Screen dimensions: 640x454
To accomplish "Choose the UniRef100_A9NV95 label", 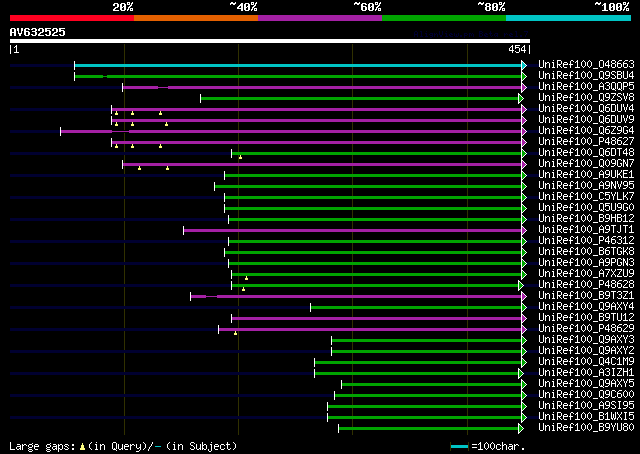I will (586, 186).
